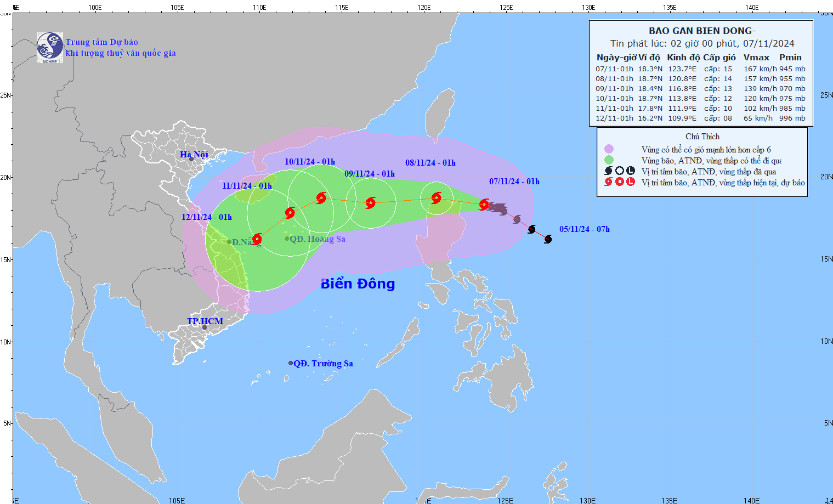Click the QĐ. Trường Sa dot marker
Screen dimensions: 833x504
tap(291, 363)
